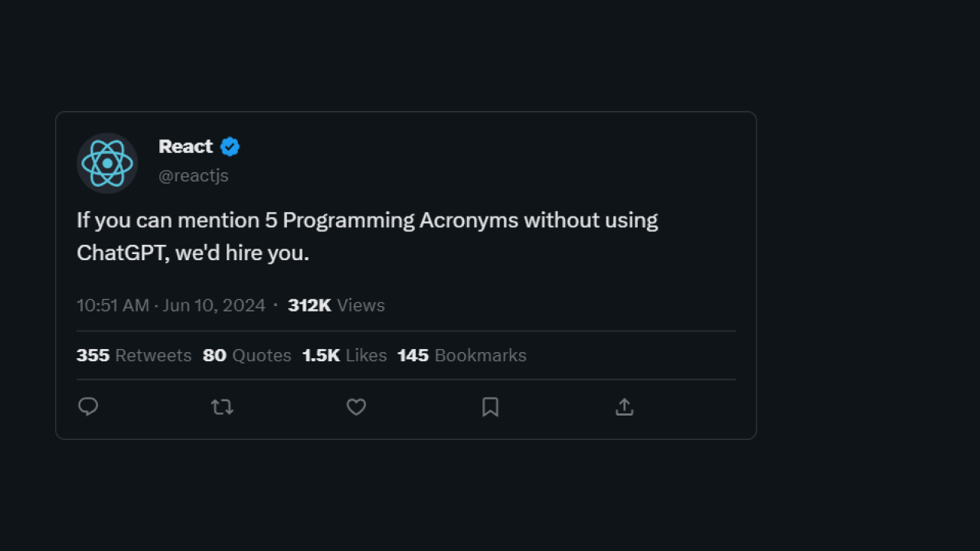View the 145 Bookmarks count
980x551 pixels.
[462, 355]
